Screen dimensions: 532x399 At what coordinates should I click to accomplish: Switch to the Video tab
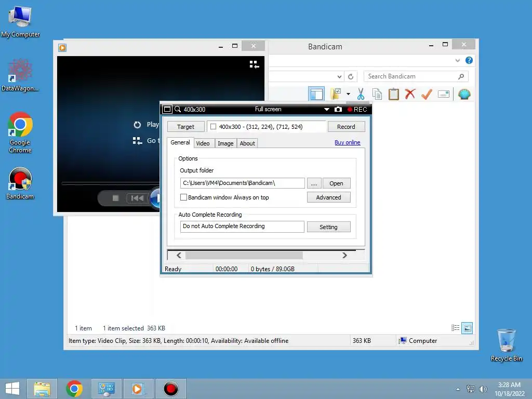(x=203, y=143)
